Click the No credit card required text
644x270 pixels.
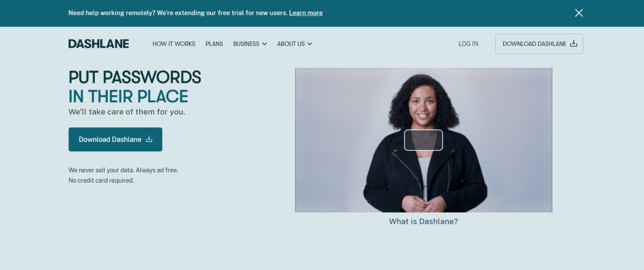pos(101,181)
